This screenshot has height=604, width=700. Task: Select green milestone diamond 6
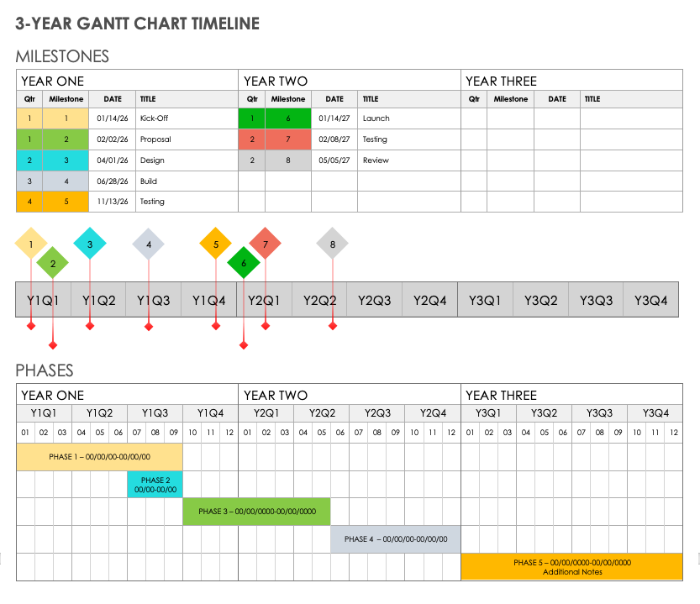[x=244, y=263]
